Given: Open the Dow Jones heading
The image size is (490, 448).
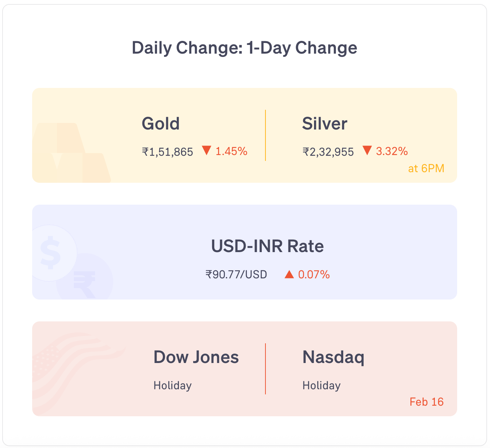Looking at the screenshot, I should pyautogui.click(x=196, y=357).
